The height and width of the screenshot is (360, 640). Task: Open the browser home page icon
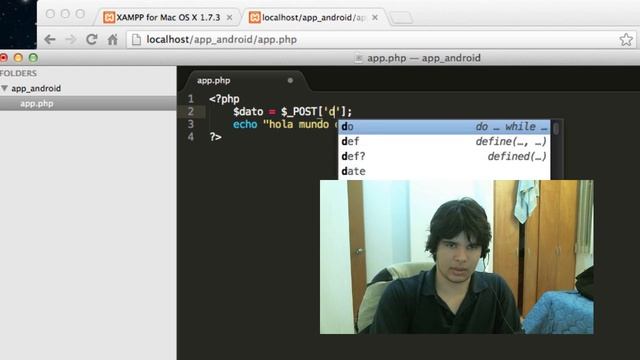point(113,40)
